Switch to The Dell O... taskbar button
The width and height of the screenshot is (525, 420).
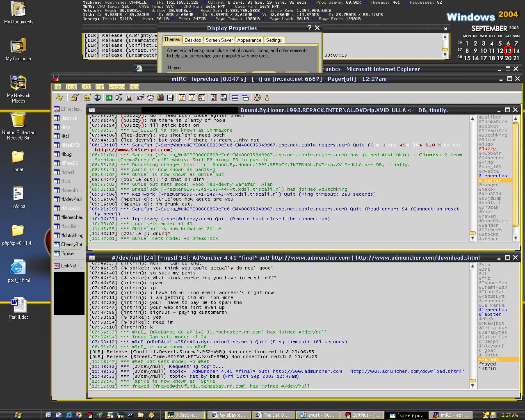coord(273,415)
